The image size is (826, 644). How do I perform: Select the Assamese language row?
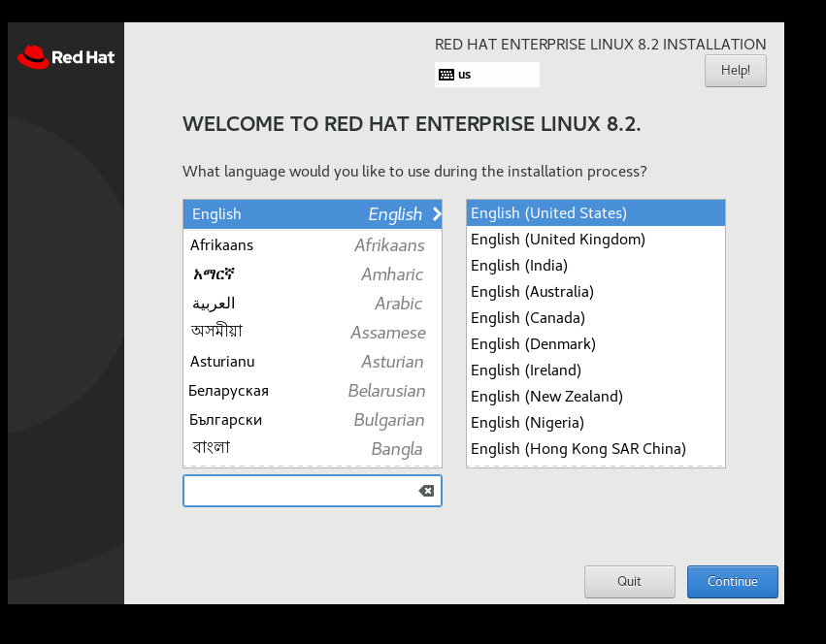[x=313, y=333]
